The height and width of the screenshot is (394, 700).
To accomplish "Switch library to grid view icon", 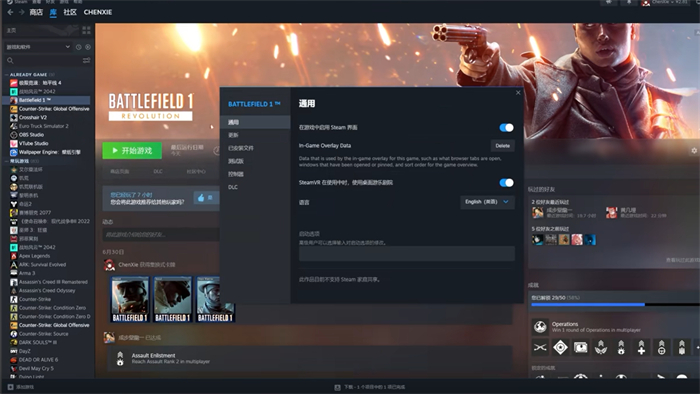I will (87, 30).
